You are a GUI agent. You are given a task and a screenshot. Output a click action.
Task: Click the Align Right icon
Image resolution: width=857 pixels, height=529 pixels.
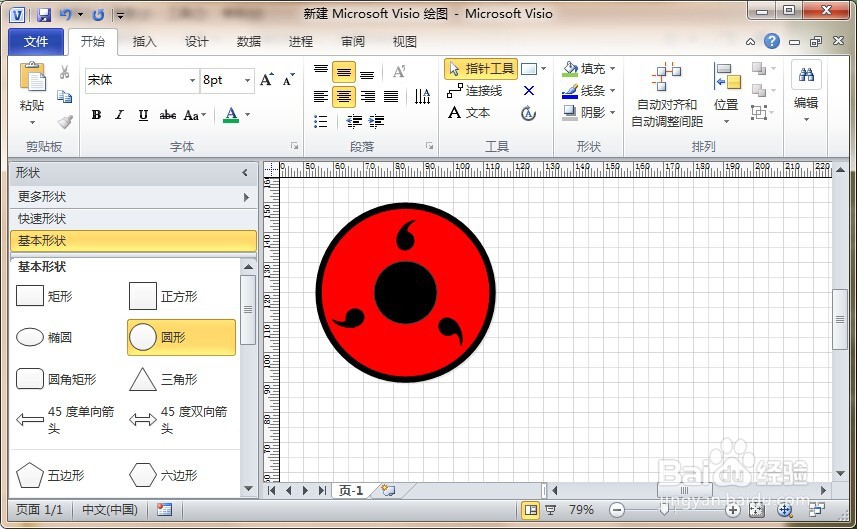point(368,97)
